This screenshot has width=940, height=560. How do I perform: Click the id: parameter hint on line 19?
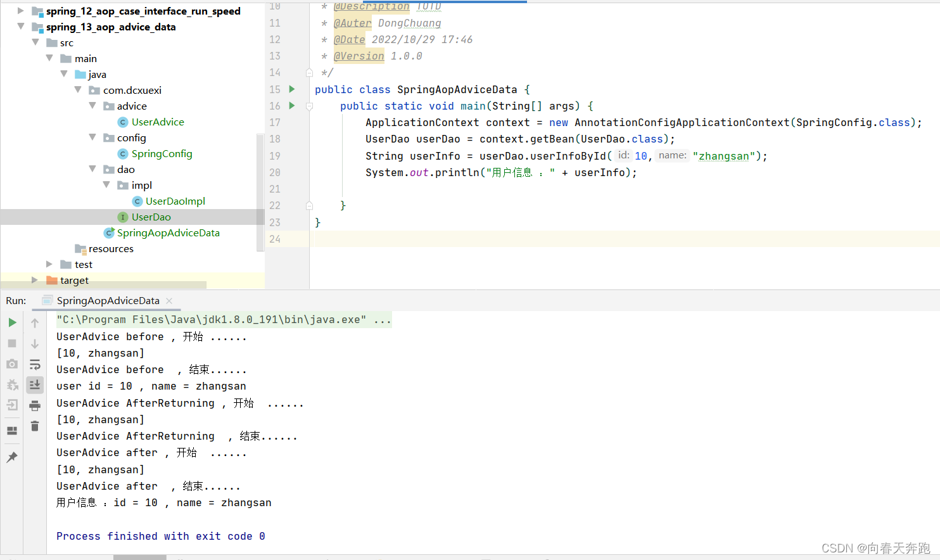click(x=624, y=155)
